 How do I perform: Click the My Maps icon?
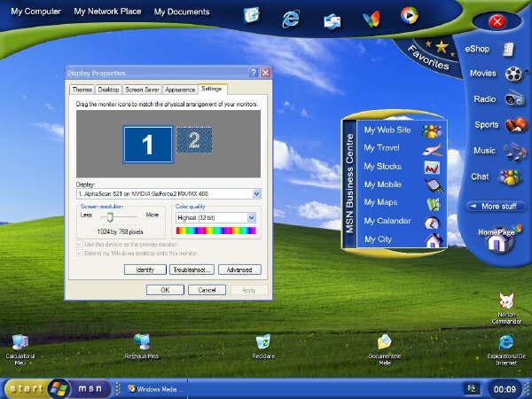433,204
